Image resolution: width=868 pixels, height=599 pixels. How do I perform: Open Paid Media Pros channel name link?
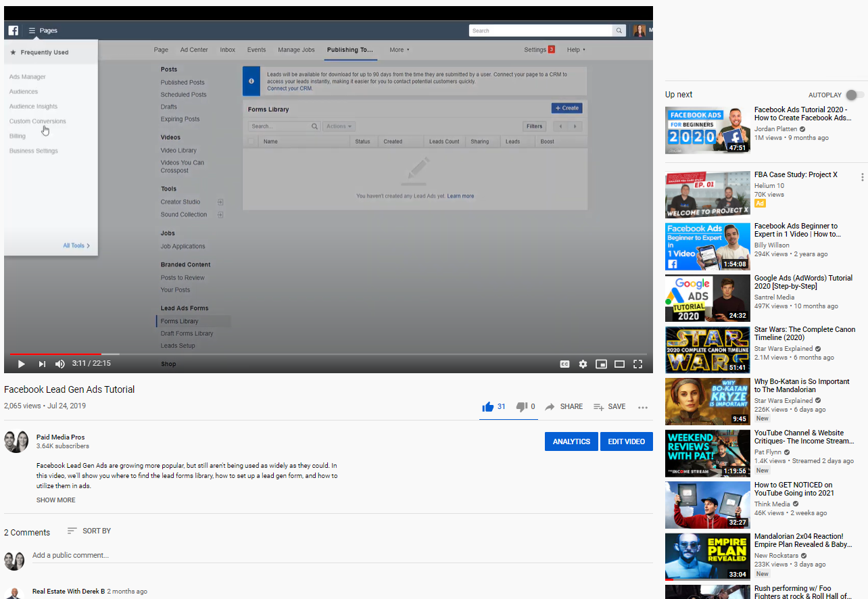pos(61,437)
